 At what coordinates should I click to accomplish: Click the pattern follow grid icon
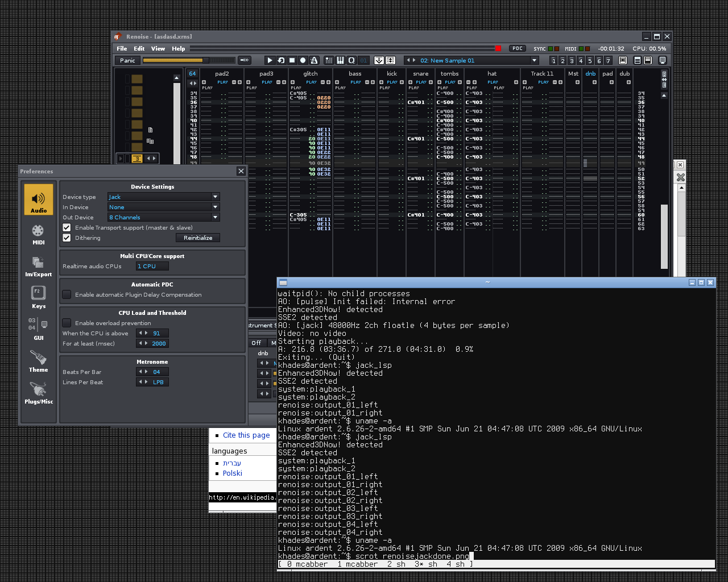click(329, 60)
